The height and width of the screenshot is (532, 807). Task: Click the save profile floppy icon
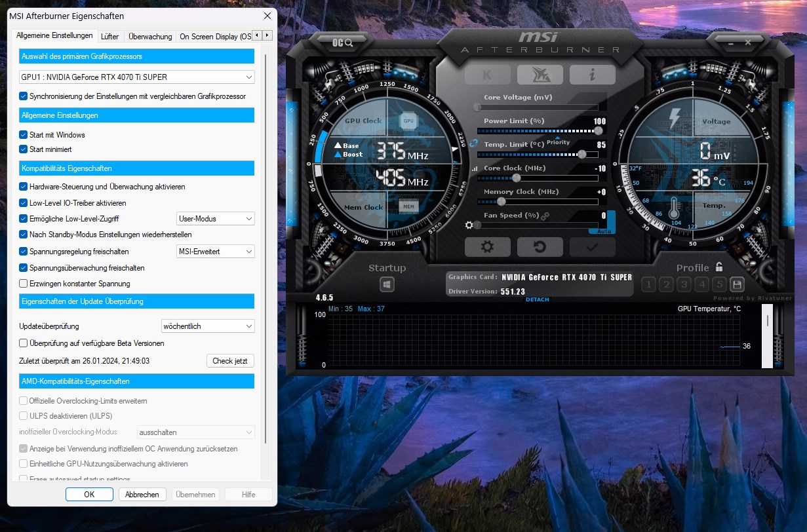(x=737, y=284)
